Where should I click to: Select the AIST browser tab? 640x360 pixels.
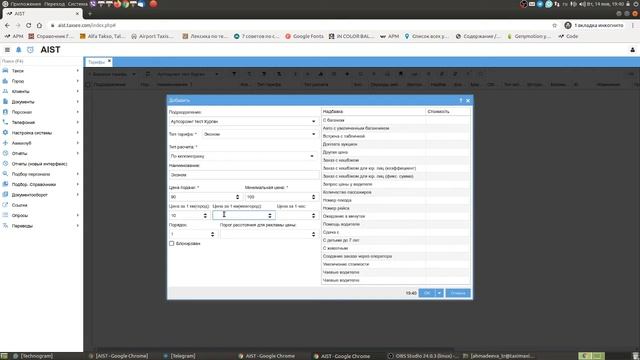click(x=41, y=13)
